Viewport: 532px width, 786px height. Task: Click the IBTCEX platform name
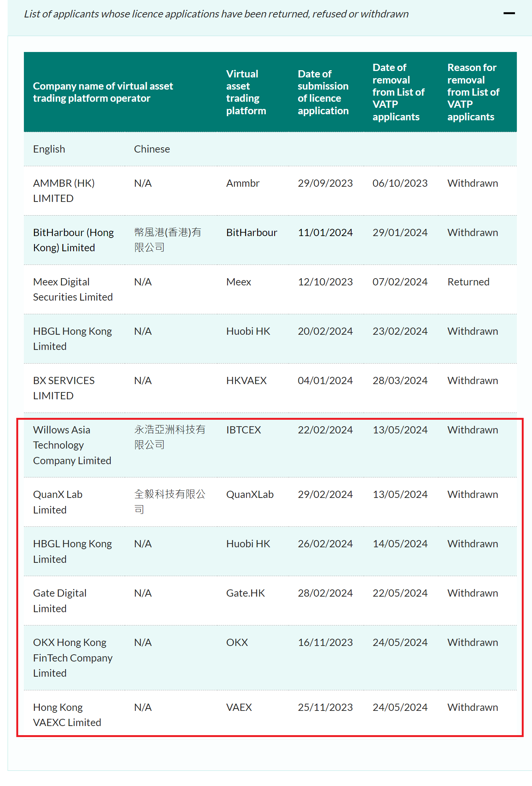pos(243,430)
